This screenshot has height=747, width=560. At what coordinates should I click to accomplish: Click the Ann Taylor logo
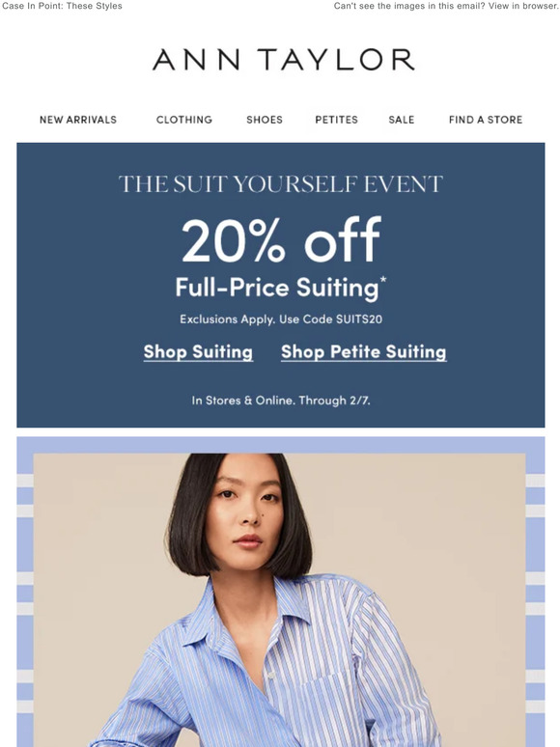283,60
